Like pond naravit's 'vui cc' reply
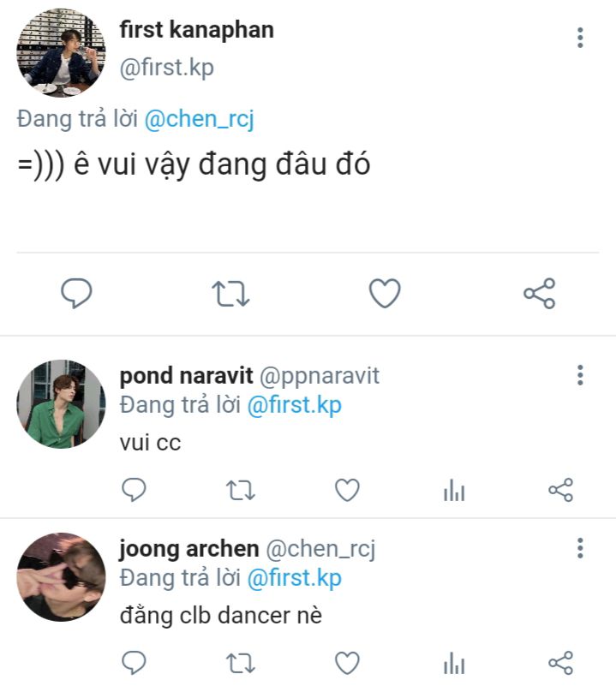 [346, 490]
